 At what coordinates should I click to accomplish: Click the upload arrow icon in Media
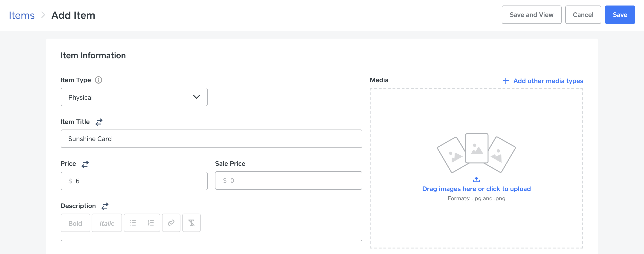pyautogui.click(x=476, y=180)
